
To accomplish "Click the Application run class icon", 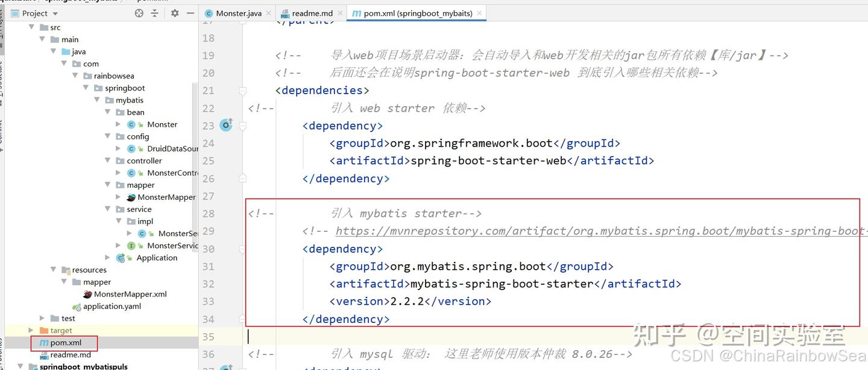I will 121,258.
